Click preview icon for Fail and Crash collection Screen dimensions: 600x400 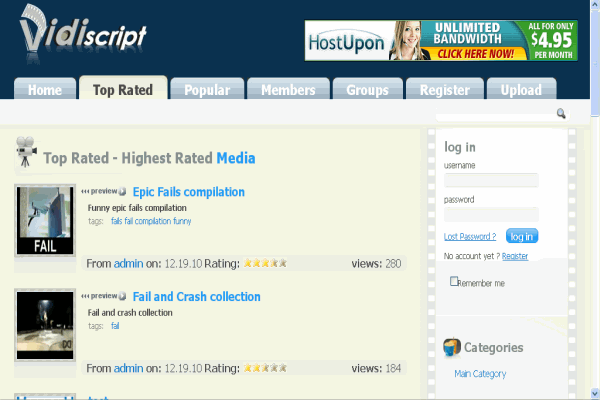pyautogui.click(x=103, y=297)
